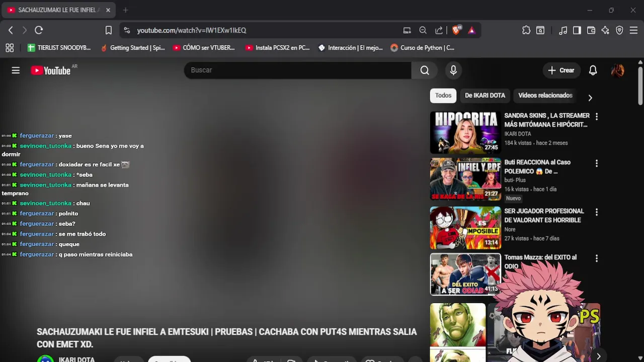Click the video title SACHAUZUMAKI LE FUE INFIEL

tap(226, 338)
